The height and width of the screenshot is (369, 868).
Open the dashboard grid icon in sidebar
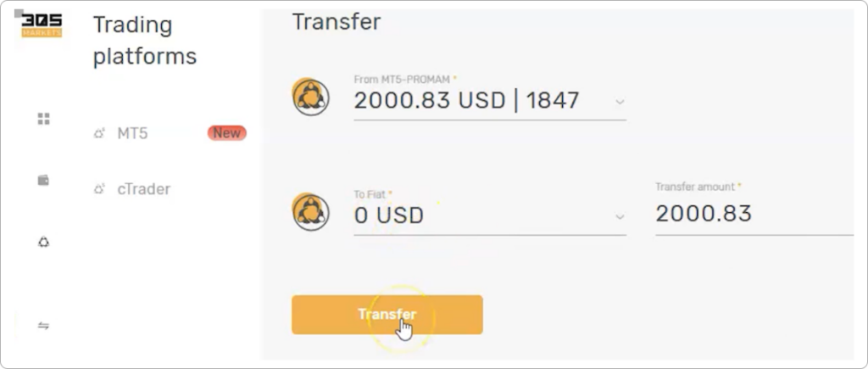(44, 119)
